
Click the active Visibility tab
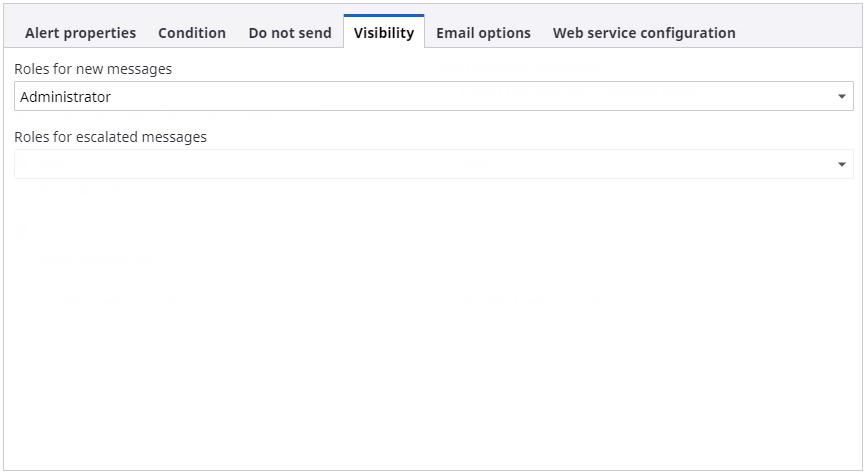[x=383, y=33]
